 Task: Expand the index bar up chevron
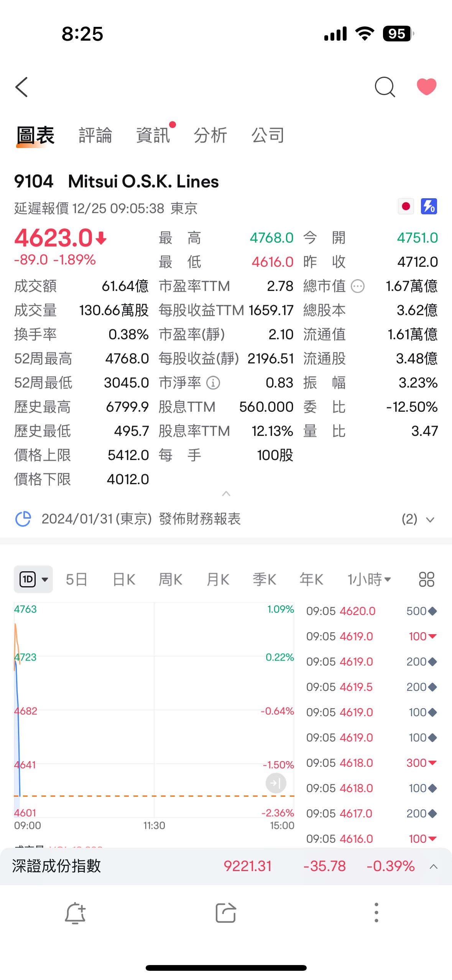[x=434, y=867]
